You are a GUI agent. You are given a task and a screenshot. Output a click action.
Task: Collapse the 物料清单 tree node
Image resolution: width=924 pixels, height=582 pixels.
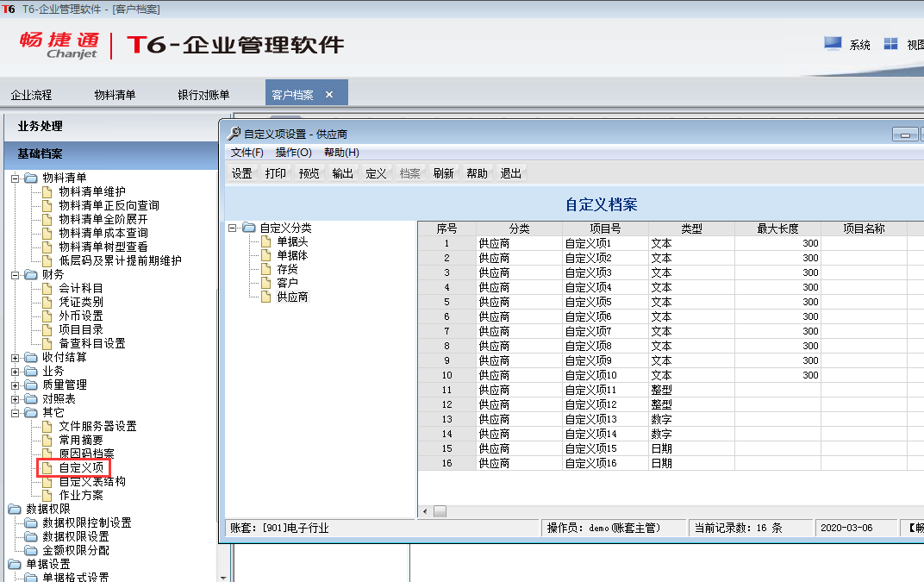pos(16,178)
